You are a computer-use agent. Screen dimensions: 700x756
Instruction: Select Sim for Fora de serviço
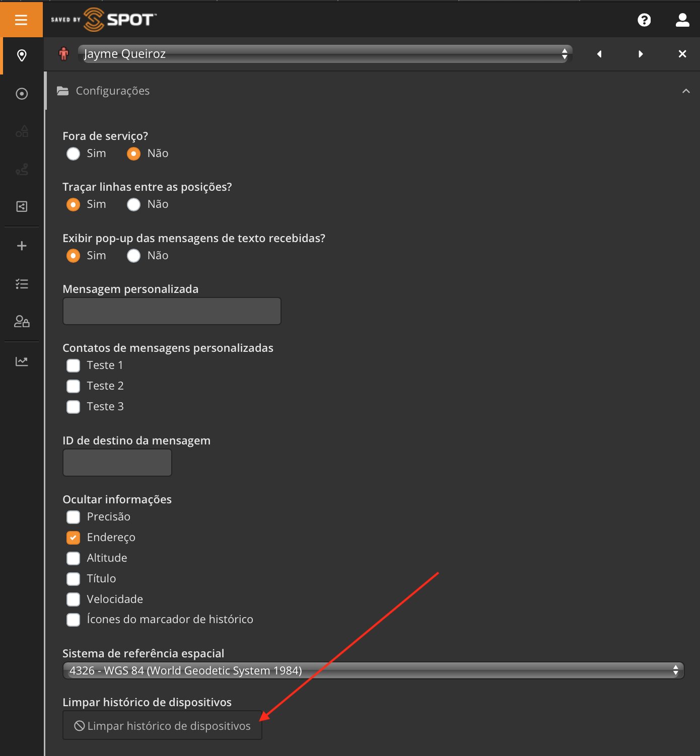(x=74, y=154)
